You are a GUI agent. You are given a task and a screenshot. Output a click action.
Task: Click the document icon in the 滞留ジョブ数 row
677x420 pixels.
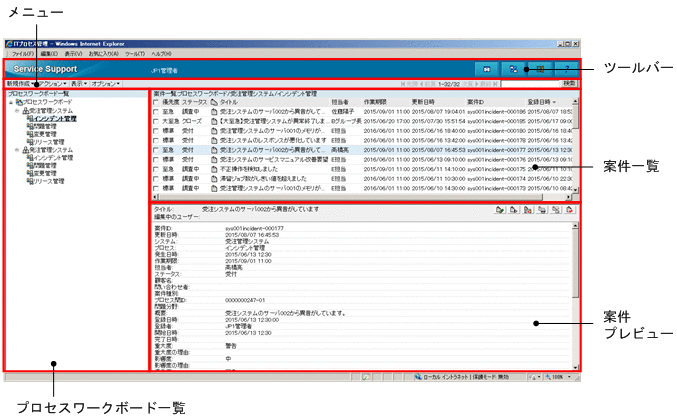coord(214,179)
